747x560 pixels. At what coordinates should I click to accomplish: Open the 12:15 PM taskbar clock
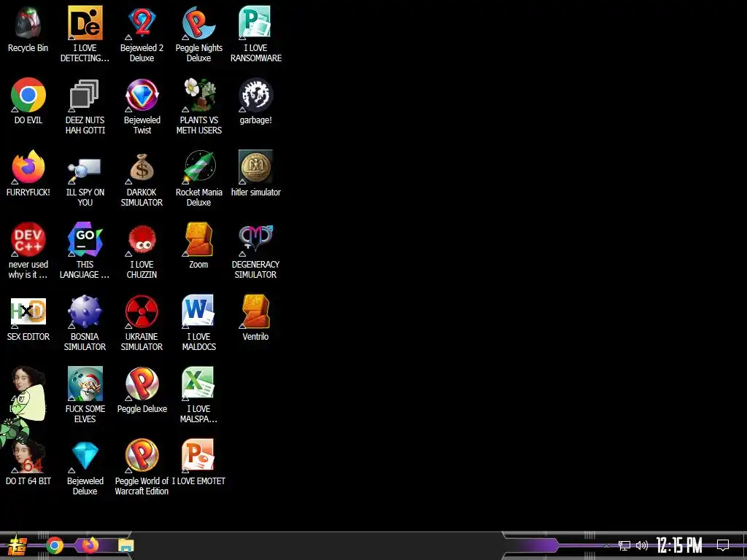679,545
